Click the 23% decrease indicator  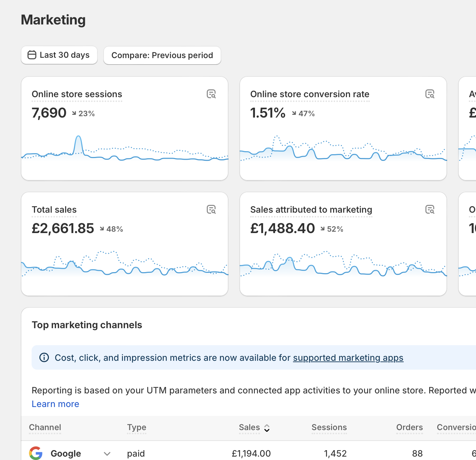(x=83, y=113)
